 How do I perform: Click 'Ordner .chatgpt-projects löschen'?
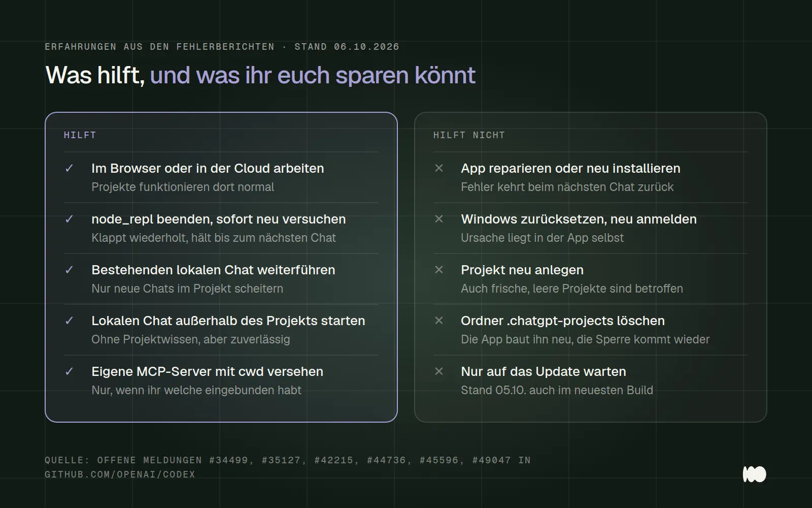coord(563,321)
